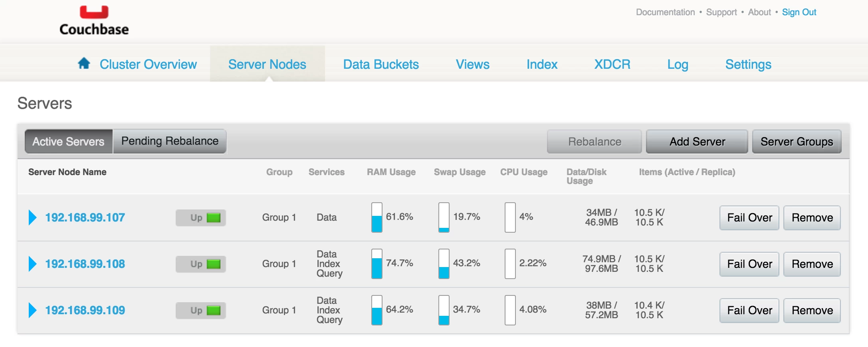The image size is (868, 347).
Task: Remove server 192.168.99.107
Action: point(812,218)
